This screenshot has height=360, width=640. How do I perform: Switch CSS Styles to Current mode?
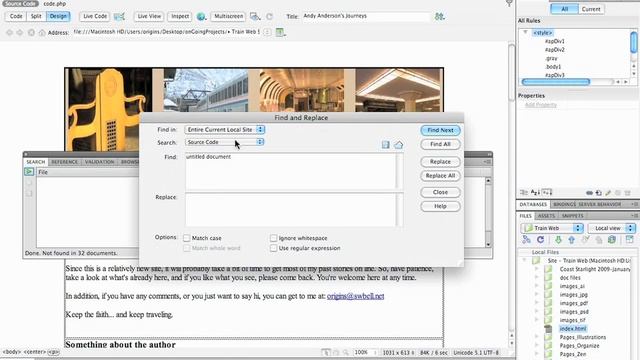coord(591,9)
